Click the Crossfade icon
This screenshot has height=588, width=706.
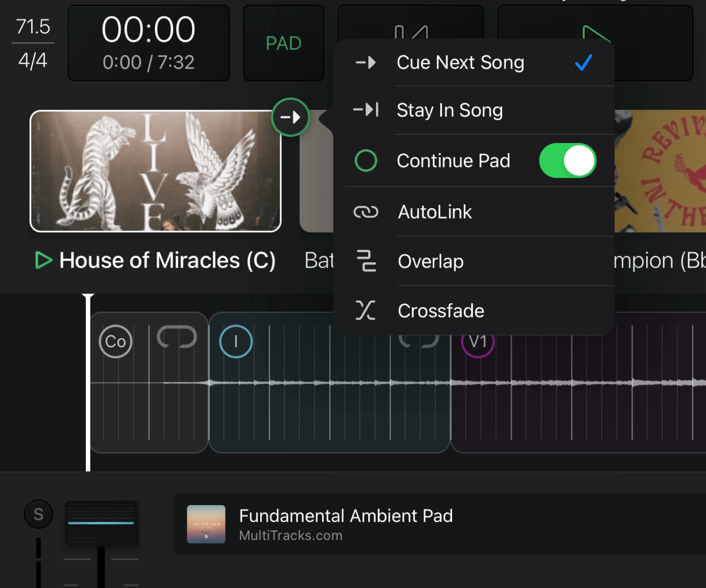(366, 310)
